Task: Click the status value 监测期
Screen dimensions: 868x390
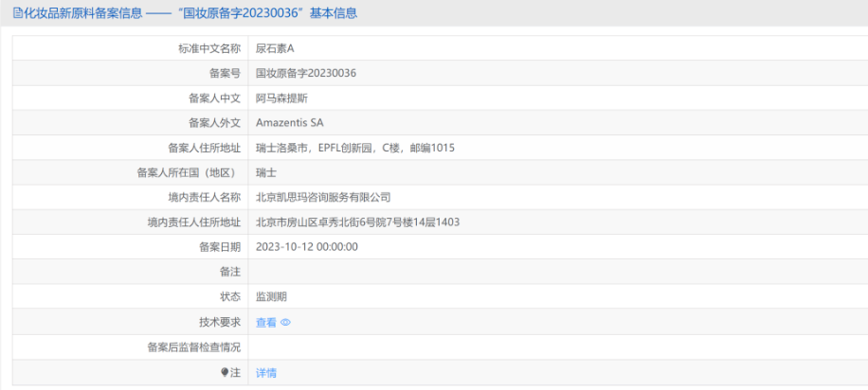Action: pyautogui.click(x=272, y=297)
